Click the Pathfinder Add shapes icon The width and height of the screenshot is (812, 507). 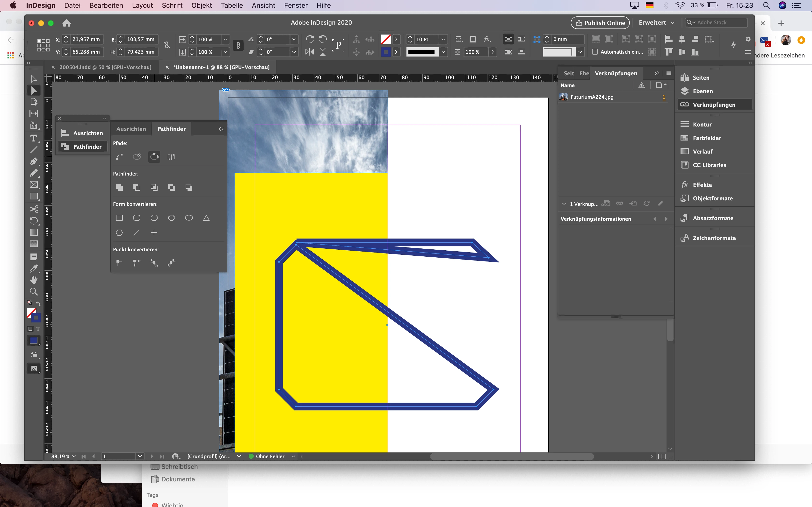[119, 187]
